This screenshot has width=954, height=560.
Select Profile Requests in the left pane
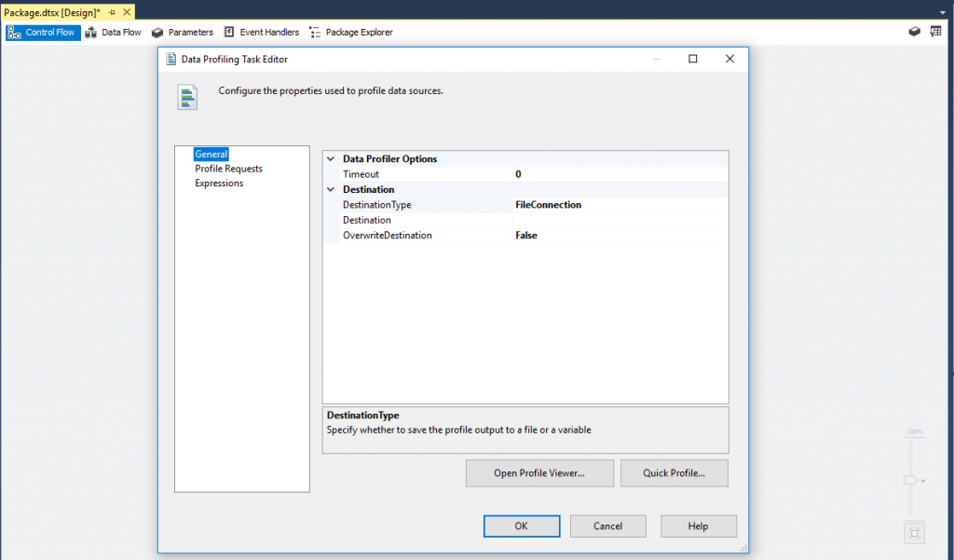[x=228, y=169]
